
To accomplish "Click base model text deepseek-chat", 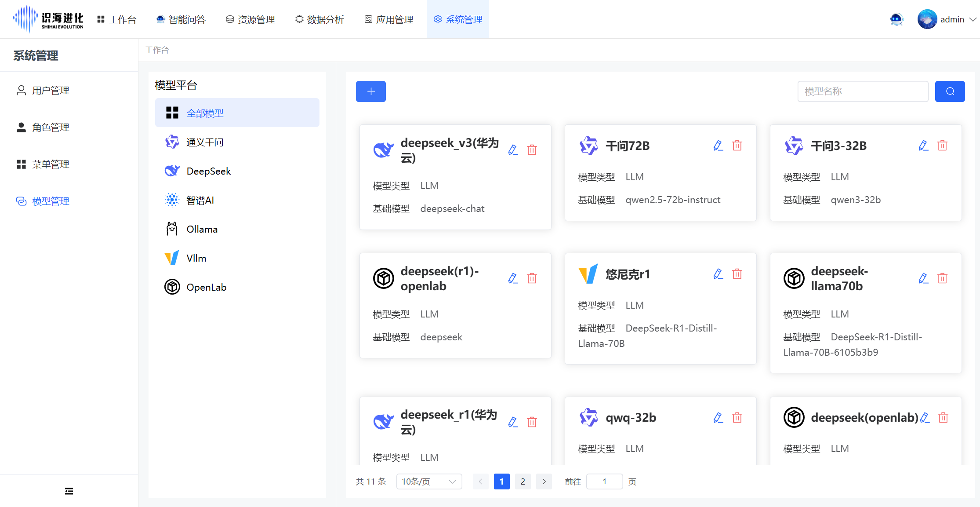I will click(452, 209).
